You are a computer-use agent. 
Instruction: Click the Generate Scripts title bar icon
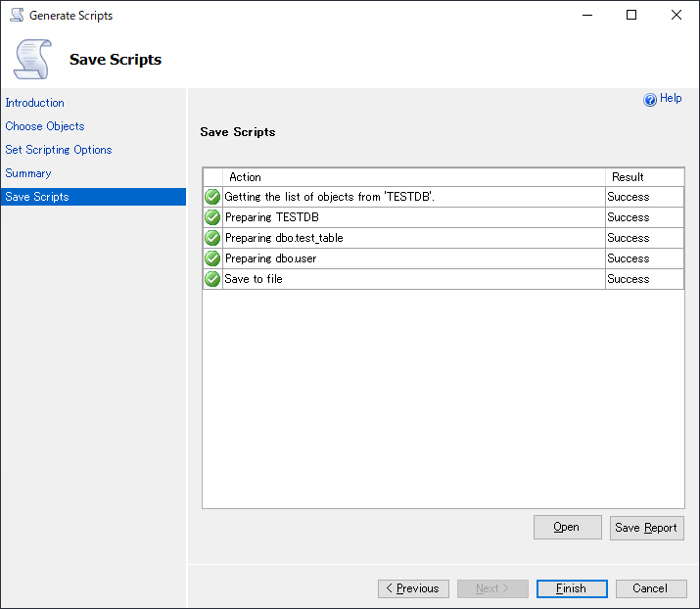(17, 16)
